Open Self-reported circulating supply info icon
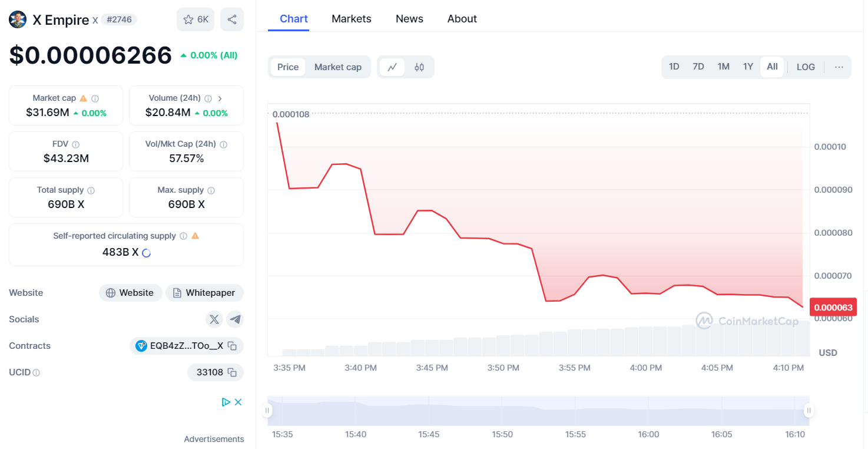The width and height of the screenshot is (868, 449). [x=183, y=236]
